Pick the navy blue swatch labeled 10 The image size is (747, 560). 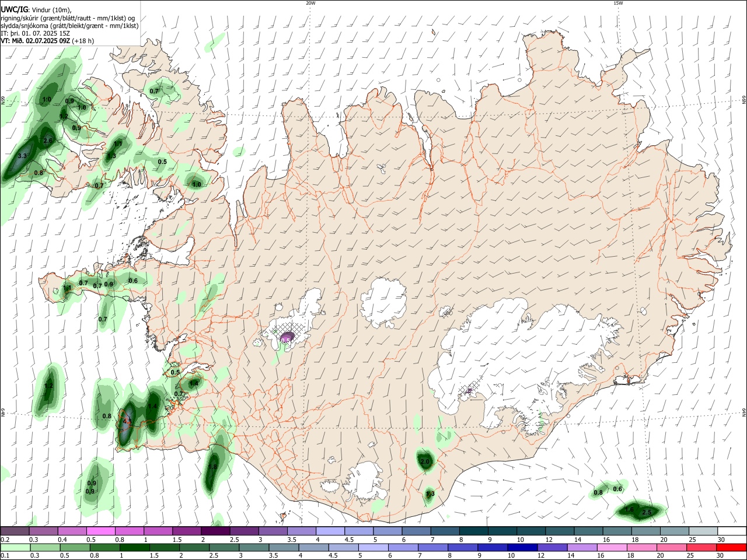521,548
